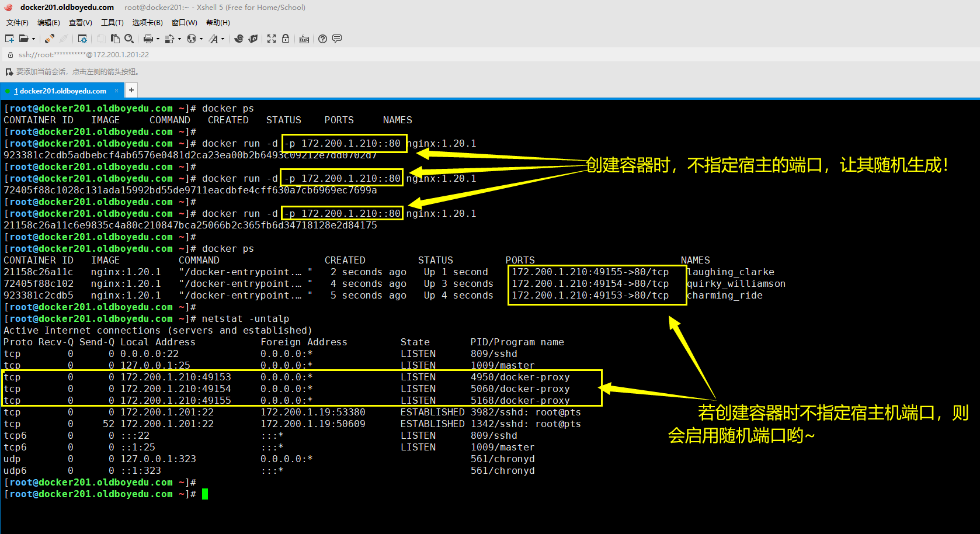Click the lock screen padlock icon
The height and width of the screenshot is (534, 980).
click(286, 39)
